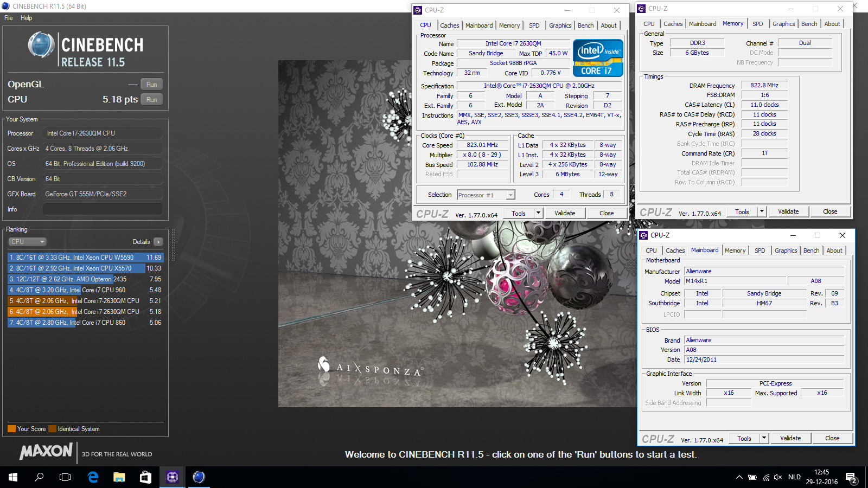This screenshot has width=868, height=488.
Task: Click the Windows Start button
Action: tap(13, 477)
